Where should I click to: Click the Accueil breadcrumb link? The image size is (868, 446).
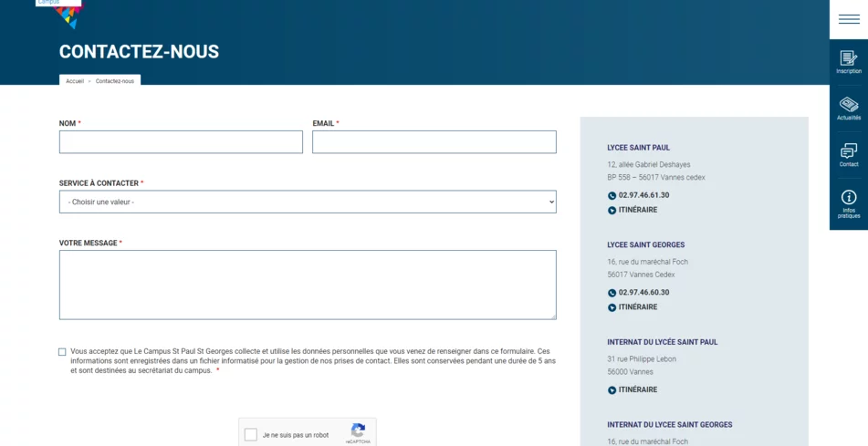[x=75, y=81]
